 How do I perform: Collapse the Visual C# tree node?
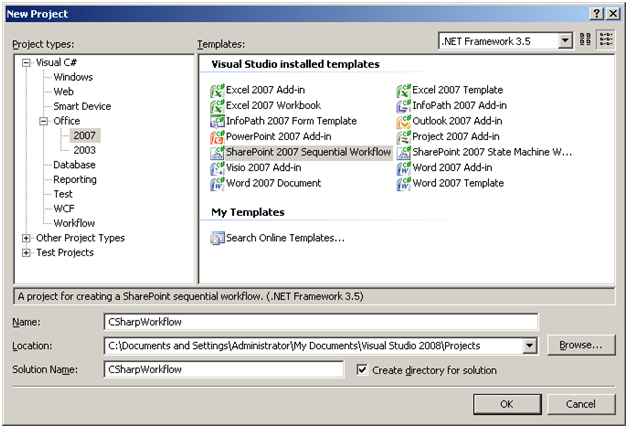[26, 62]
